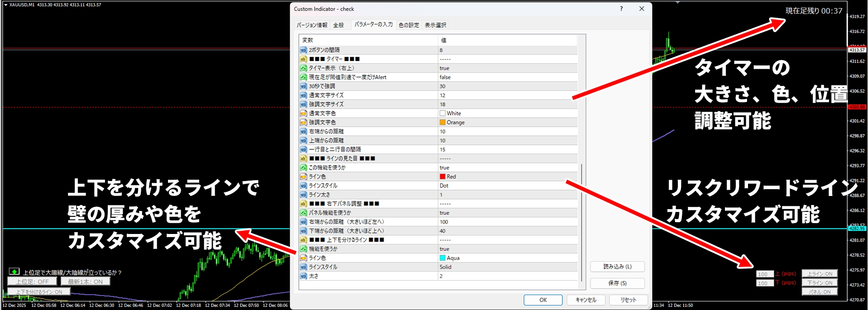Viewport: 868px width, 310px height.
Task: Click the リセット button
Action: click(628, 300)
